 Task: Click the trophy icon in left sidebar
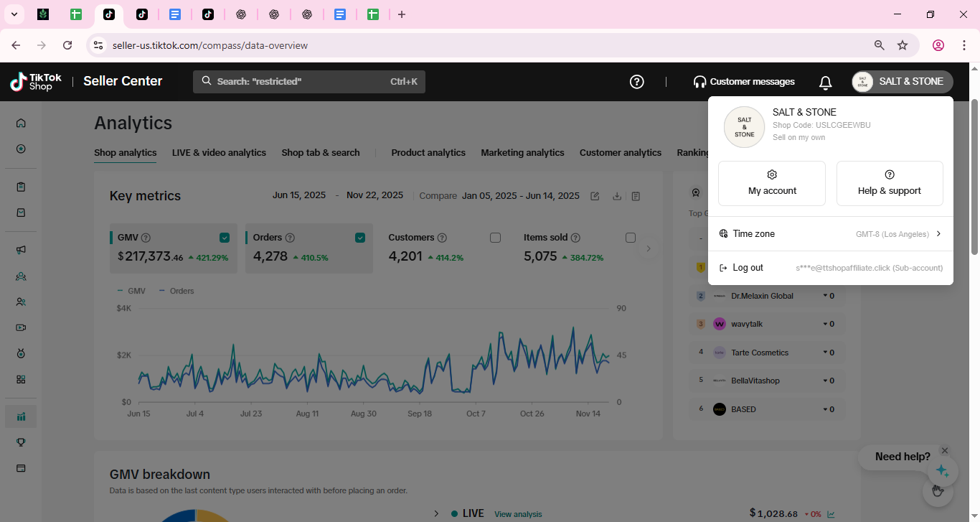click(x=21, y=442)
